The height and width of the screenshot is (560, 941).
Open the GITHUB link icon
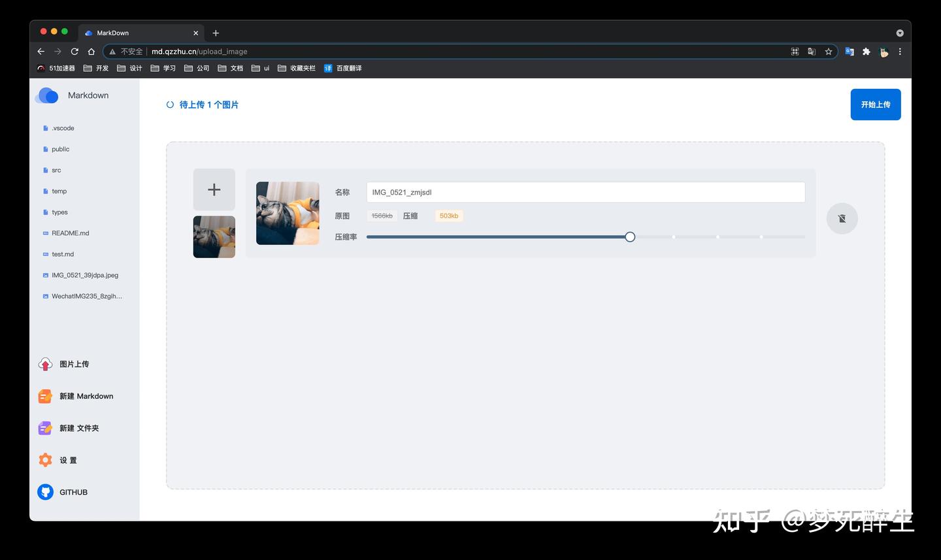[45, 492]
